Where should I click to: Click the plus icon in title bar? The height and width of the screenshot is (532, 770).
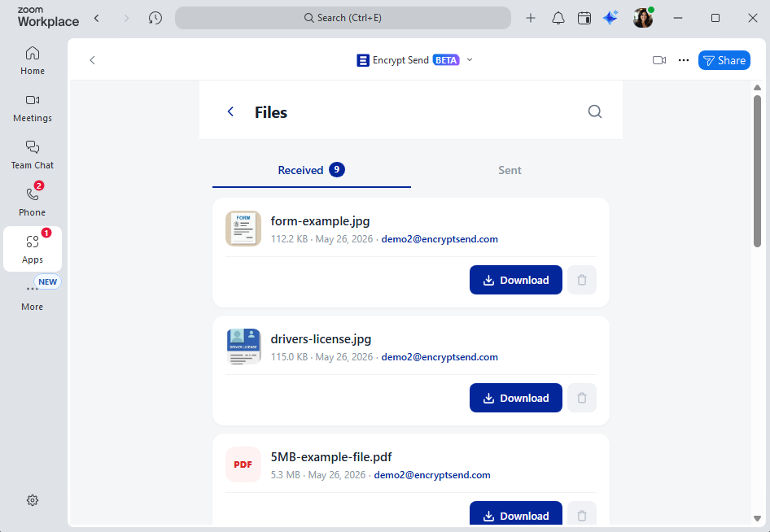click(x=531, y=18)
